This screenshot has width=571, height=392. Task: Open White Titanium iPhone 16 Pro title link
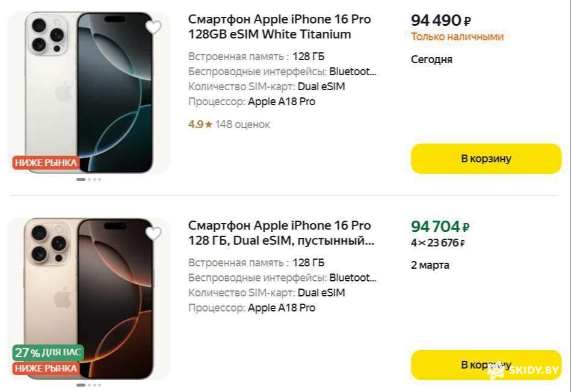point(279,26)
